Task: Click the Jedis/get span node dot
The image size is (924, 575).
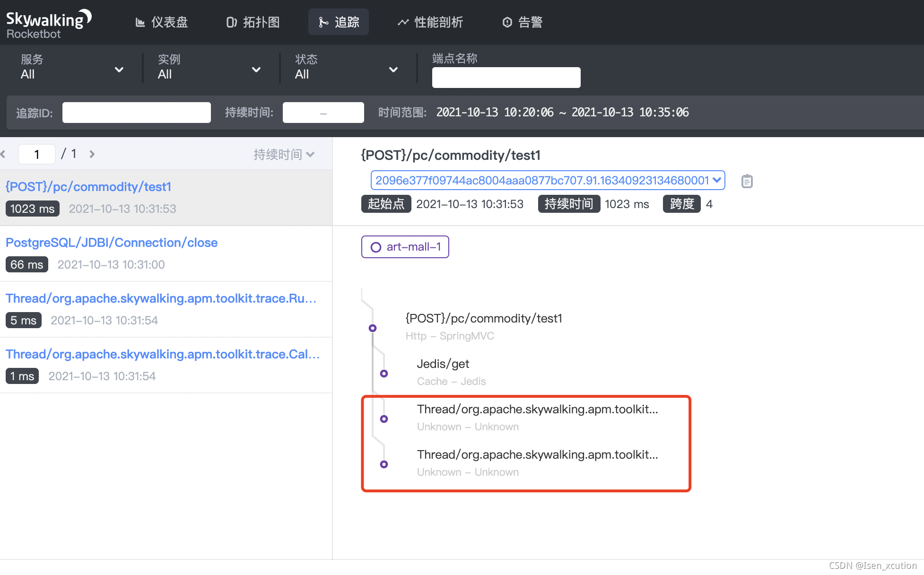Action: [384, 374]
